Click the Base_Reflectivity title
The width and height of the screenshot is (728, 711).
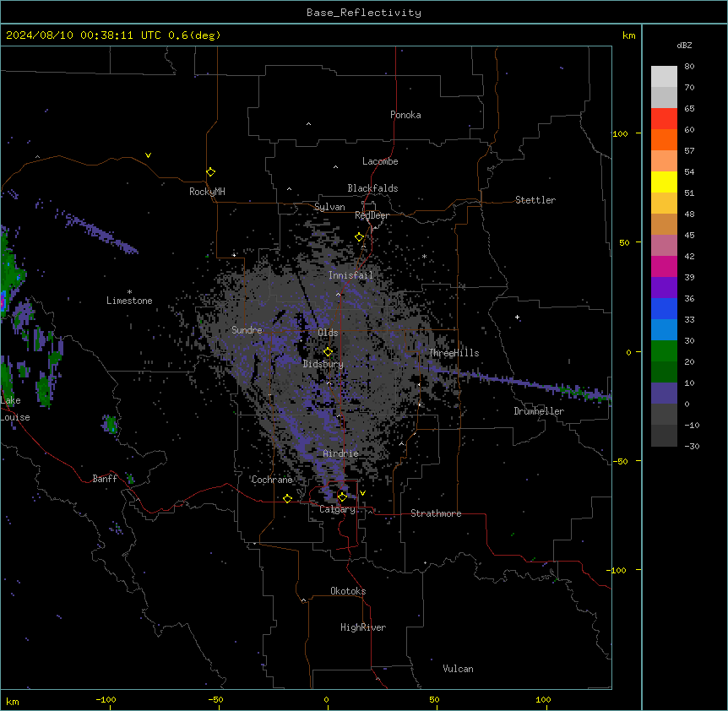click(x=364, y=13)
